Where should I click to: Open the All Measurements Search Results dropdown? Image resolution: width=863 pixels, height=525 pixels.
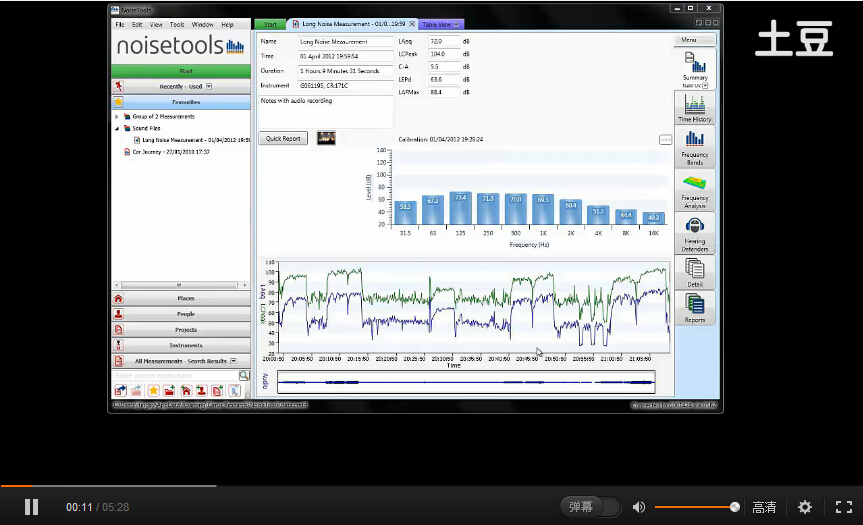pos(233,361)
